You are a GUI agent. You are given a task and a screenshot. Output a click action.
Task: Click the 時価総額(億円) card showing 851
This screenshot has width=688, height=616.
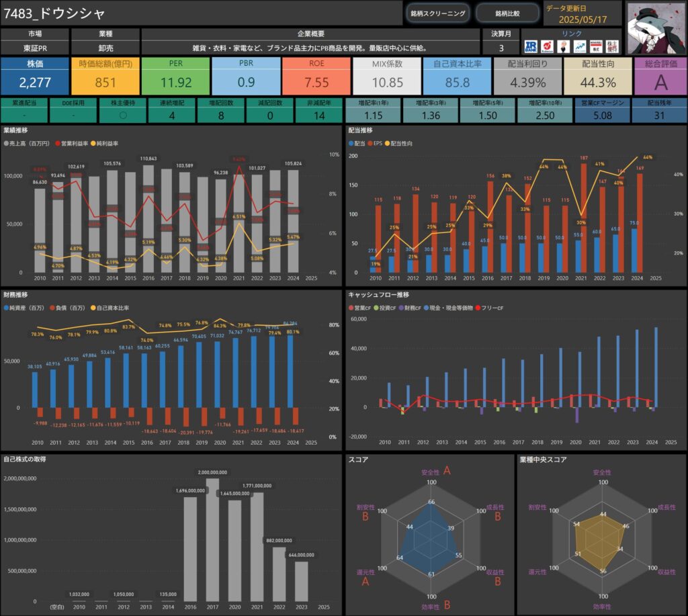pos(105,76)
